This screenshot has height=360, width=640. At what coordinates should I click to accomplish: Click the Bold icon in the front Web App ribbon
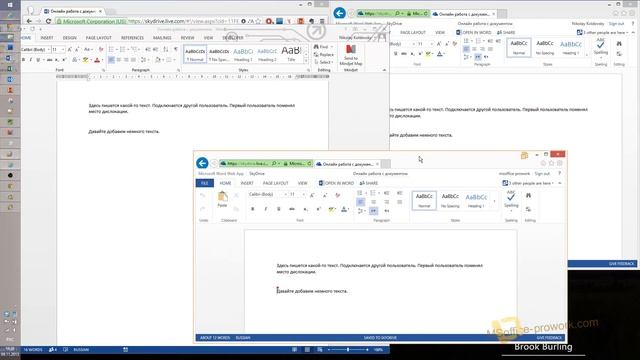coord(253,209)
